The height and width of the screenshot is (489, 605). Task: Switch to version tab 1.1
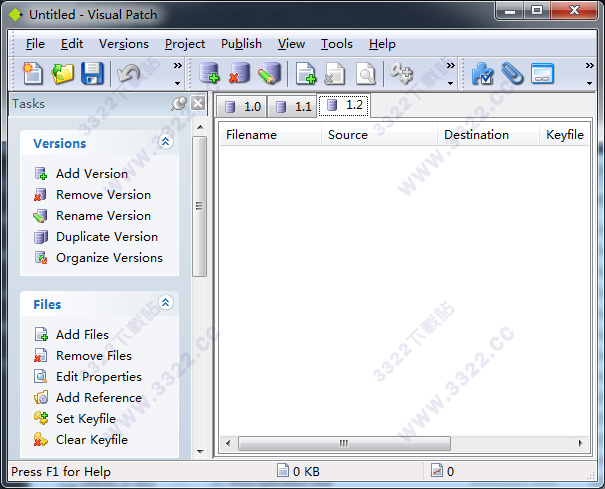pos(292,107)
